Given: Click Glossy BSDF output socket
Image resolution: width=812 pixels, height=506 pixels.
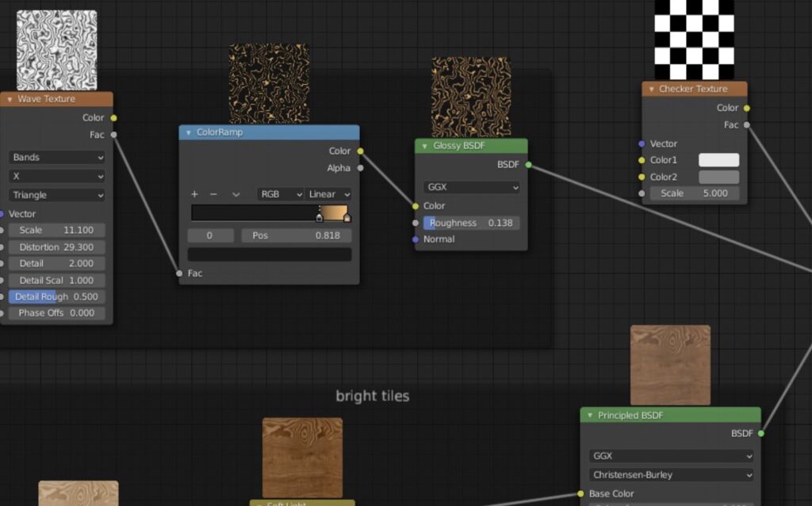Looking at the screenshot, I should [x=528, y=165].
